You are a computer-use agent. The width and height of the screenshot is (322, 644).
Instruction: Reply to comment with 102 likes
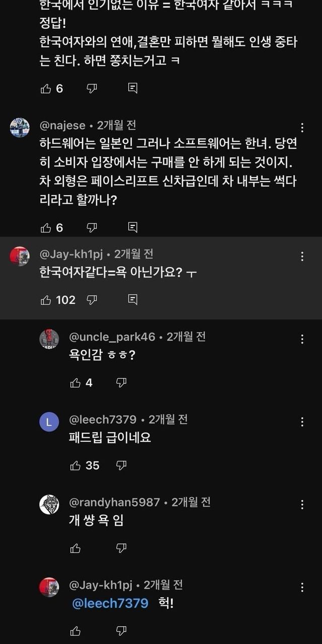click(x=132, y=300)
